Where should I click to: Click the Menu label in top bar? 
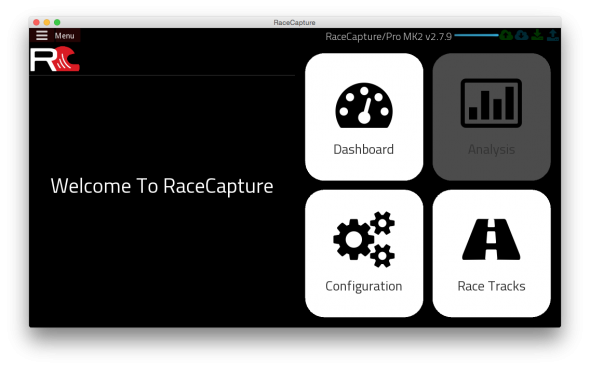[x=64, y=36]
